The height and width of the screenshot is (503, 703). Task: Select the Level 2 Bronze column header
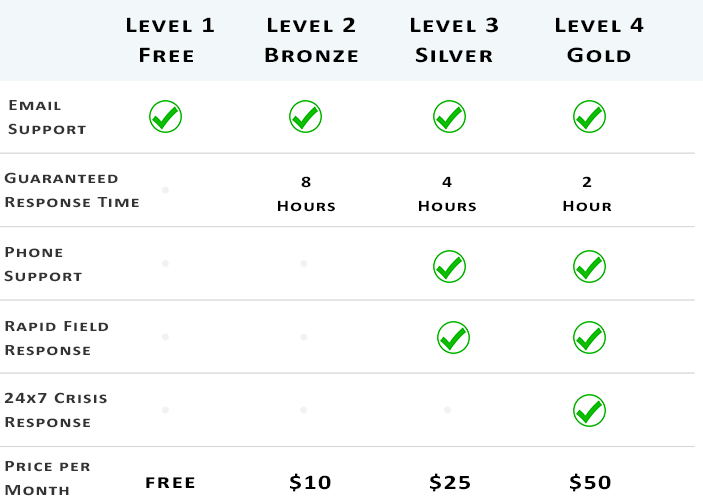(312, 40)
